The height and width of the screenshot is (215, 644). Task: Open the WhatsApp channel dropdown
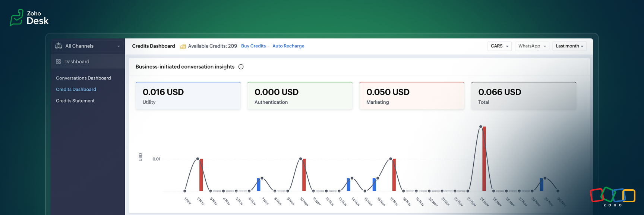[532, 46]
